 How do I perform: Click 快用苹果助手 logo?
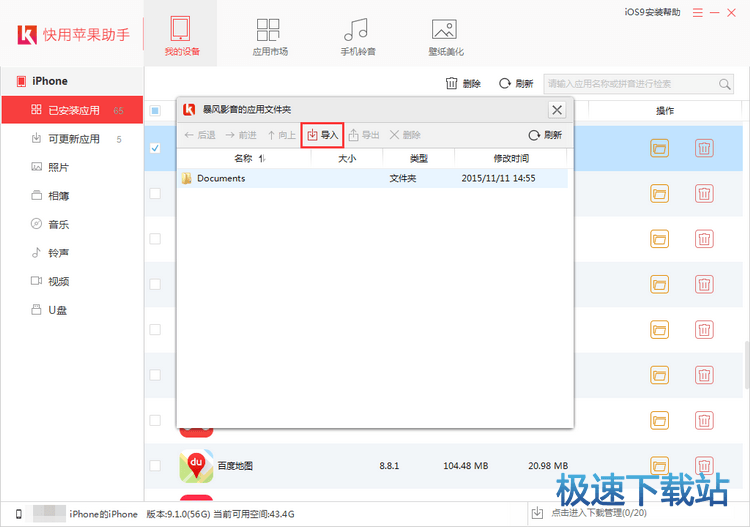74,34
